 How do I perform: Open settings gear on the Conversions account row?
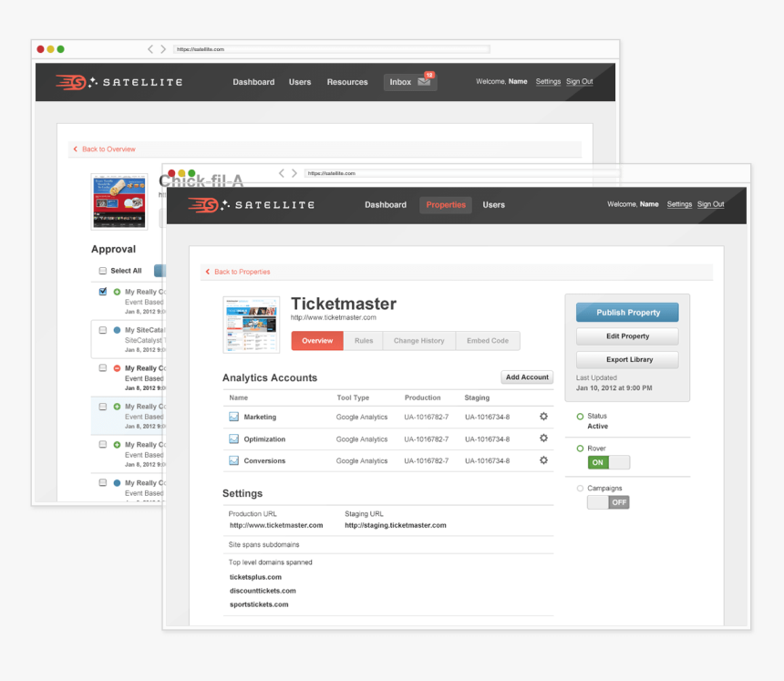[543, 460]
